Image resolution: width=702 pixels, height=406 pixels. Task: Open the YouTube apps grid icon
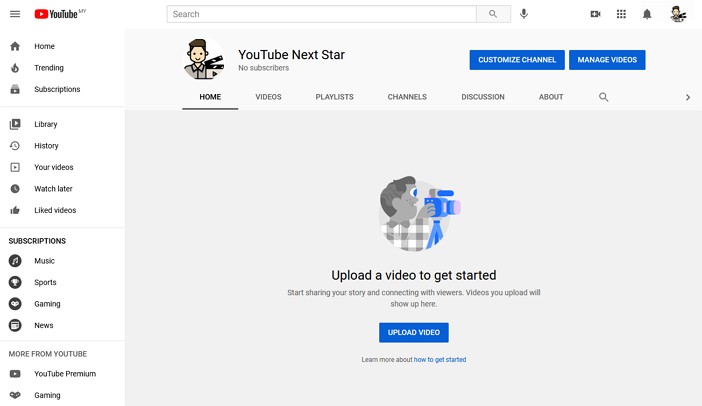(x=621, y=14)
